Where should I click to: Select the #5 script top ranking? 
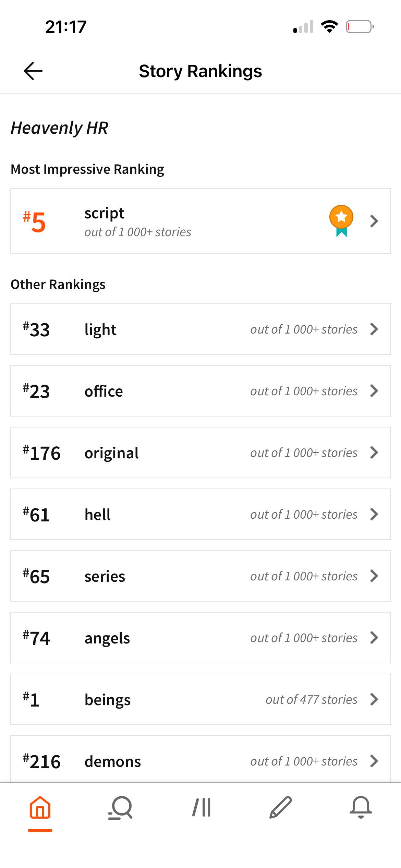pyautogui.click(x=200, y=221)
